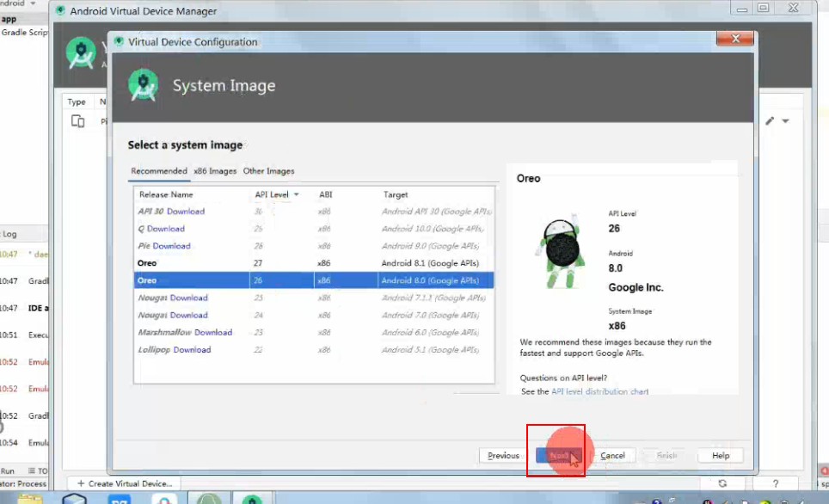
Task: Select the app module in project tree
Action: pos(9,19)
